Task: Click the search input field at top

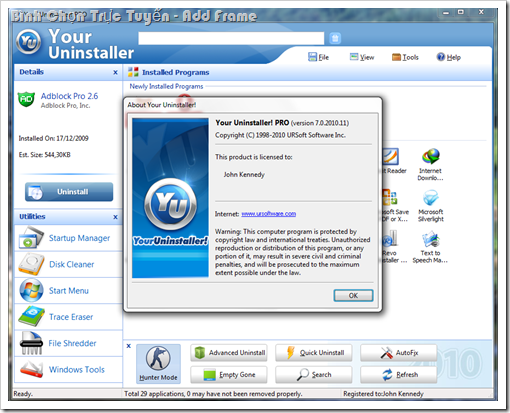Action: [x=231, y=38]
